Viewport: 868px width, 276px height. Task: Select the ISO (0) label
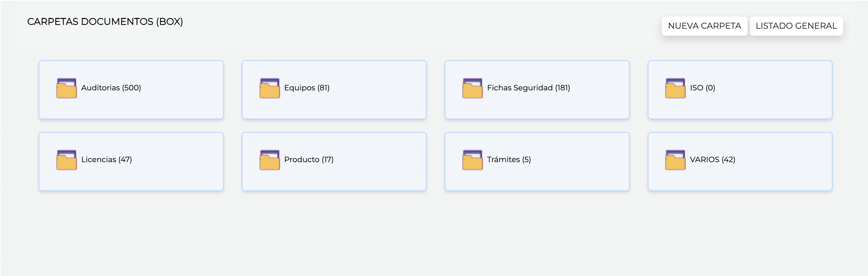703,88
